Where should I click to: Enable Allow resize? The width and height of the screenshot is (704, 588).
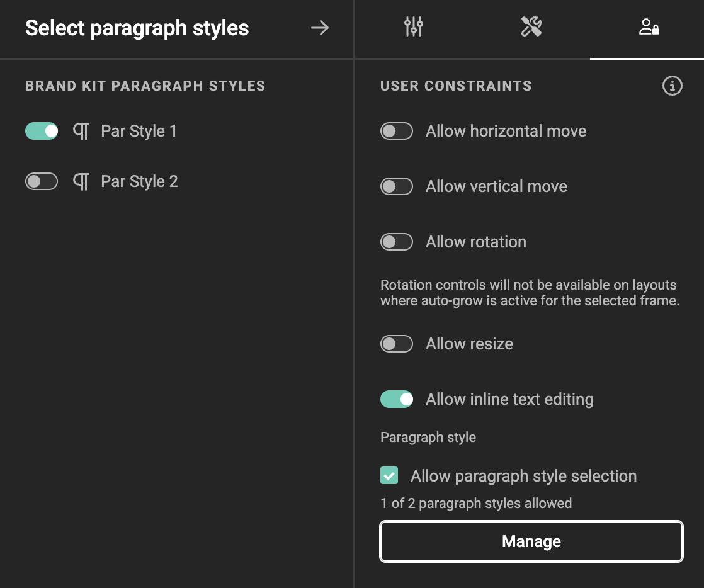click(397, 344)
